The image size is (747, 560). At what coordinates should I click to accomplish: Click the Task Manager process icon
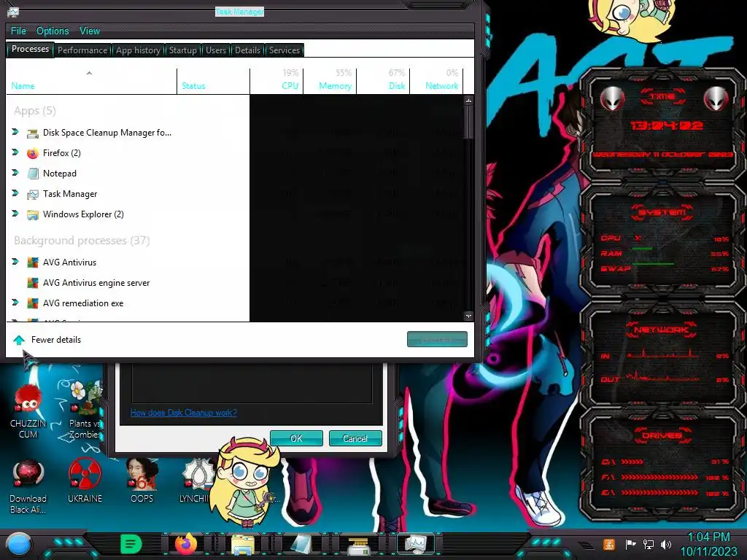pos(32,194)
